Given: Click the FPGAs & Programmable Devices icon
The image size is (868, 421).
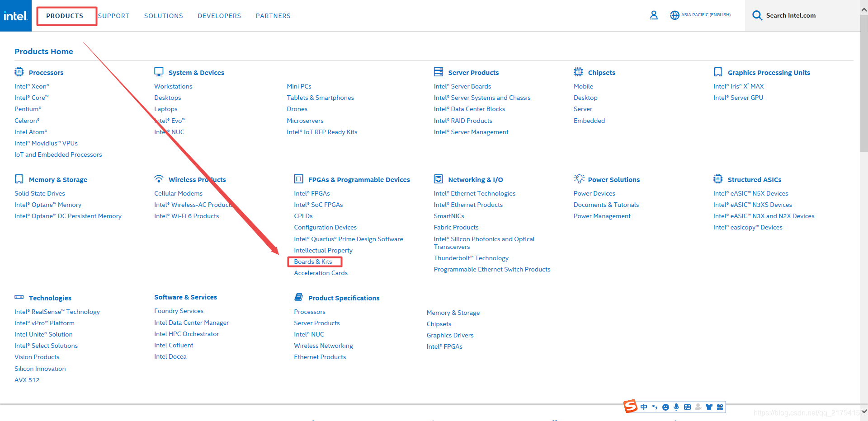Looking at the screenshot, I should pyautogui.click(x=298, y=179).
